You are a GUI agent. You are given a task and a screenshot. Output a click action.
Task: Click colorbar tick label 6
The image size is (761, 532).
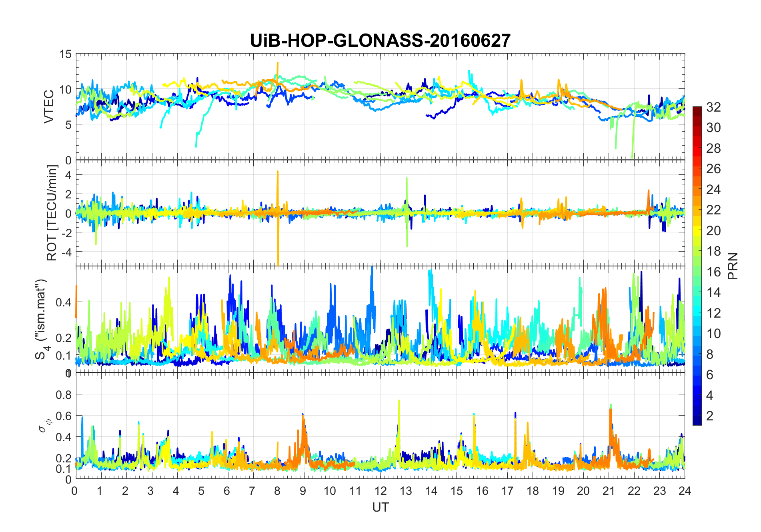[710, 375]
